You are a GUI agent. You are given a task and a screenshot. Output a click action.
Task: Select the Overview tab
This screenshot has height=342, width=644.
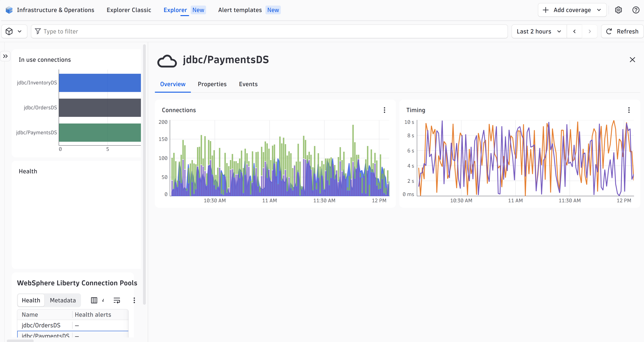(173, 84)
